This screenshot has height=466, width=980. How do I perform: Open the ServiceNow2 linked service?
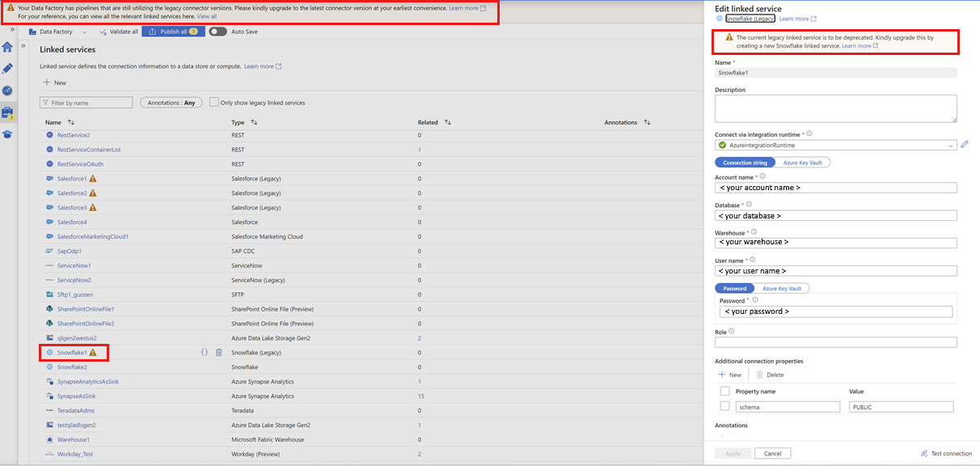pos(74,280)
